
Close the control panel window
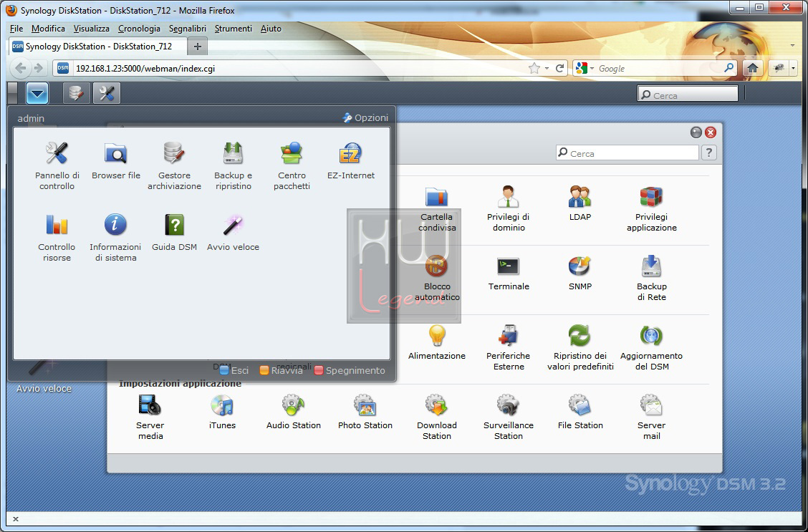tap(711, 133)
